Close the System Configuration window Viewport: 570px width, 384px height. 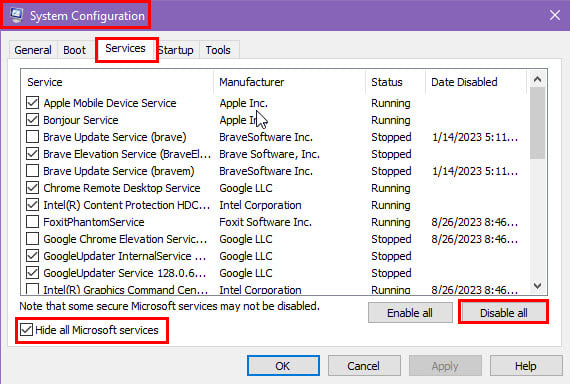coord(555,15)
